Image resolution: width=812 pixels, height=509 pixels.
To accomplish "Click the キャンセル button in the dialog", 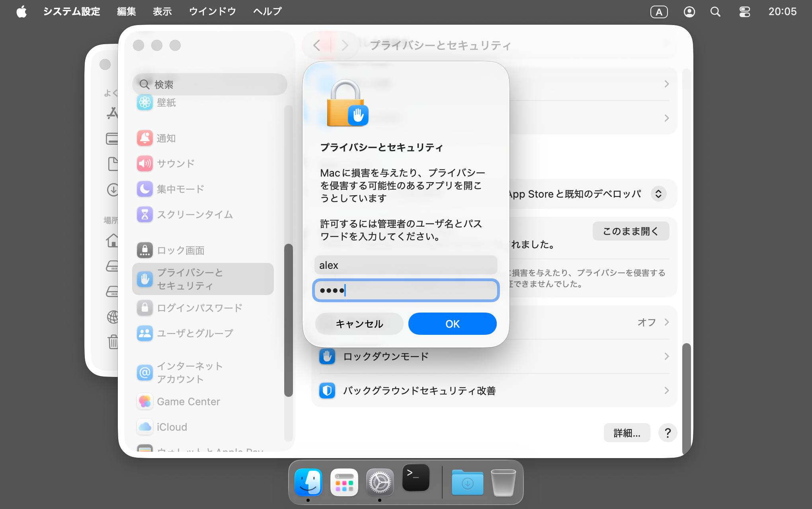I will [359, 324].
